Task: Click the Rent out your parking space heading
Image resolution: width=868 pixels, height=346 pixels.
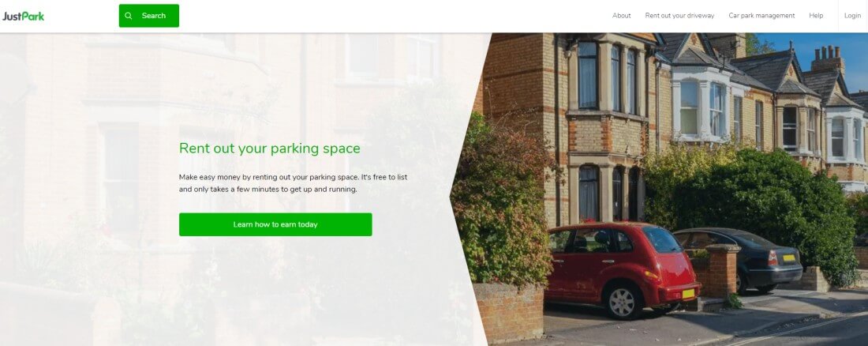Action: point(270,148)
